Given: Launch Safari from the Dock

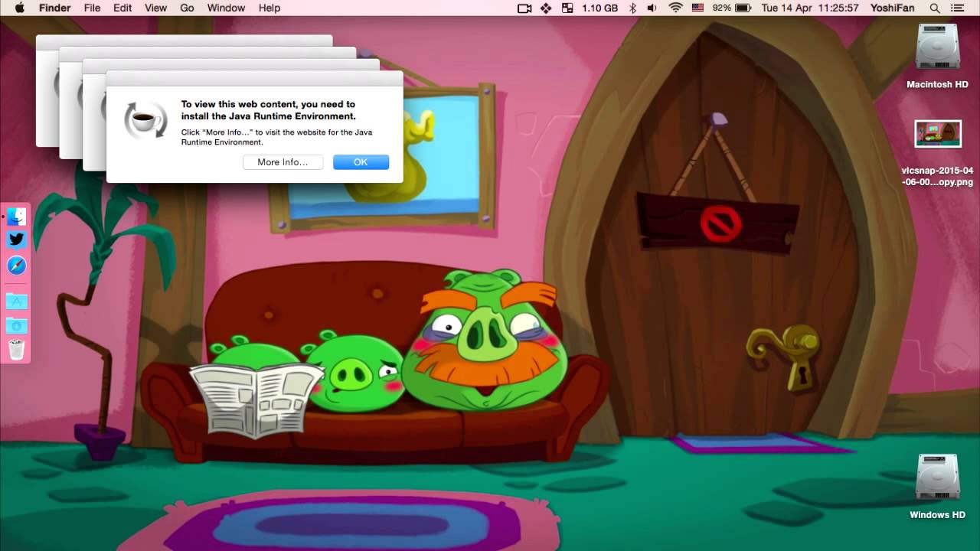Looking at the screenshot, I should [x=16, y=266].
